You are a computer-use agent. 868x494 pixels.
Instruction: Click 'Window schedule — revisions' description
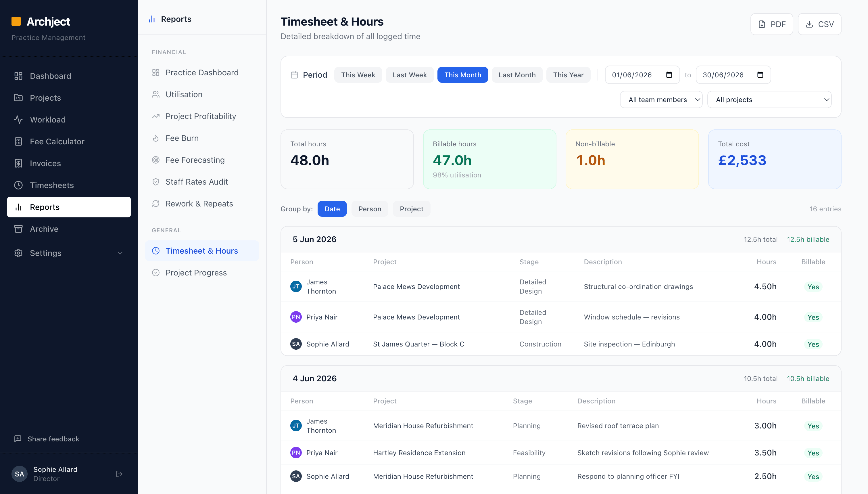[631, 317]
